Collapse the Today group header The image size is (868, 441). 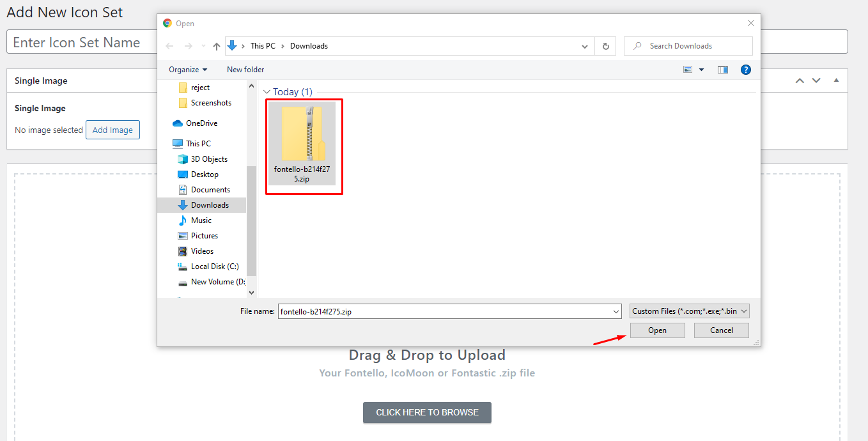[x=267, y=92]
